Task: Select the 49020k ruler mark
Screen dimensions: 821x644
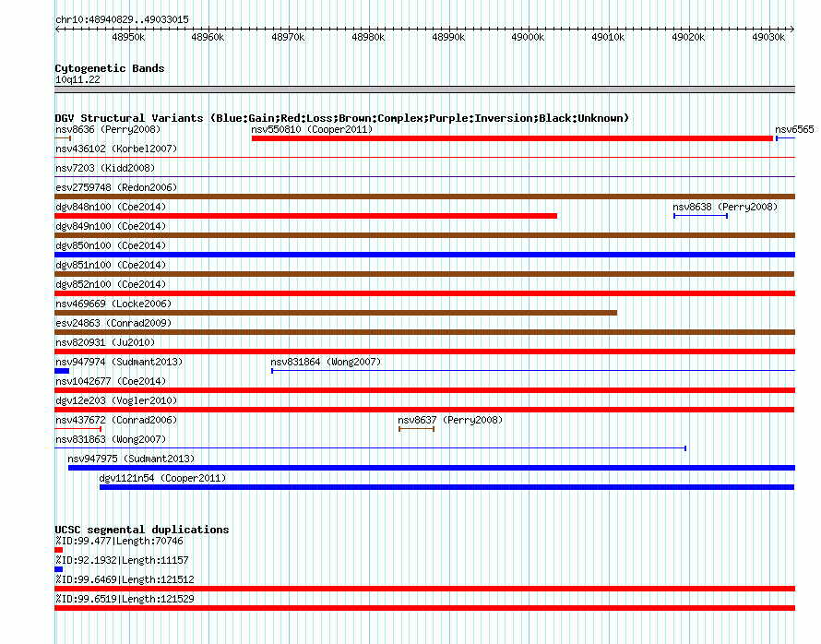Action: coord(688,37)
